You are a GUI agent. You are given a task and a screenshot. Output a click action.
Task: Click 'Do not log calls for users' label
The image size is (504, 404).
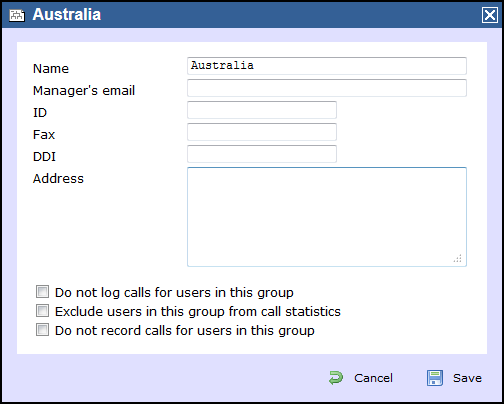click(174, 293)
